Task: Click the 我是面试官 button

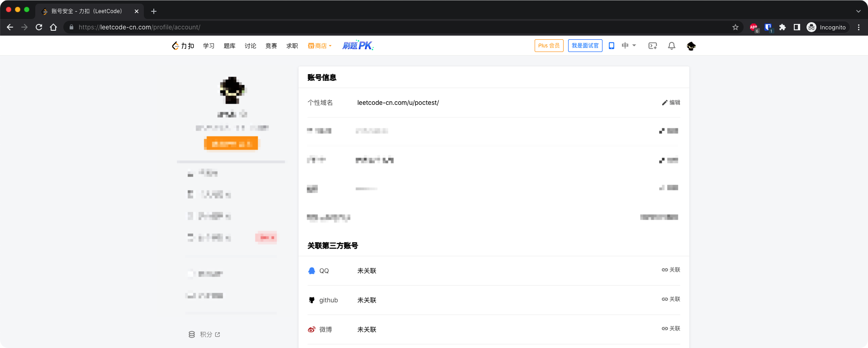Action: click(x=585, y=46)
